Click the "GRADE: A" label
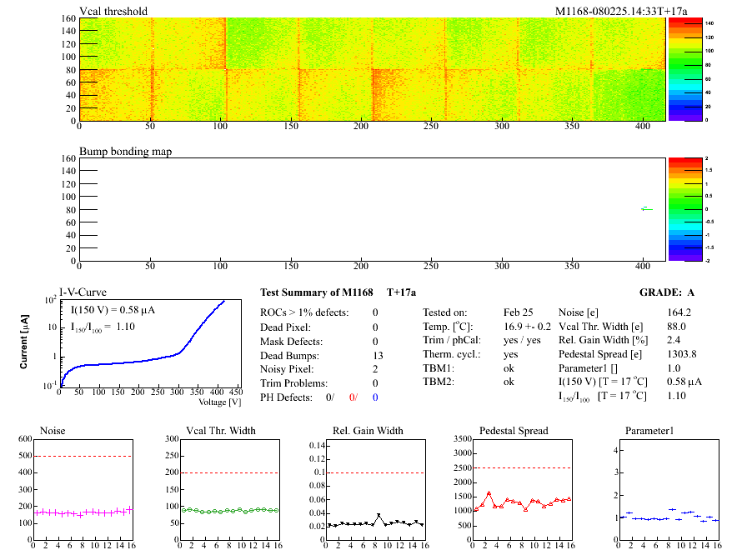Screen dimensions: 747x560 [x=667, y=292]
